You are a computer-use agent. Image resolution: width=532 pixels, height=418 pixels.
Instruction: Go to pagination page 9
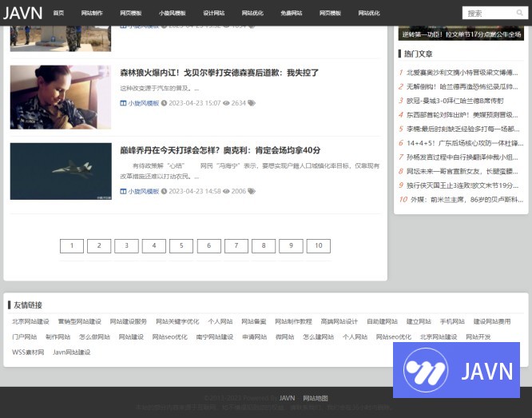pyautogui.click(x=291, y=246)
